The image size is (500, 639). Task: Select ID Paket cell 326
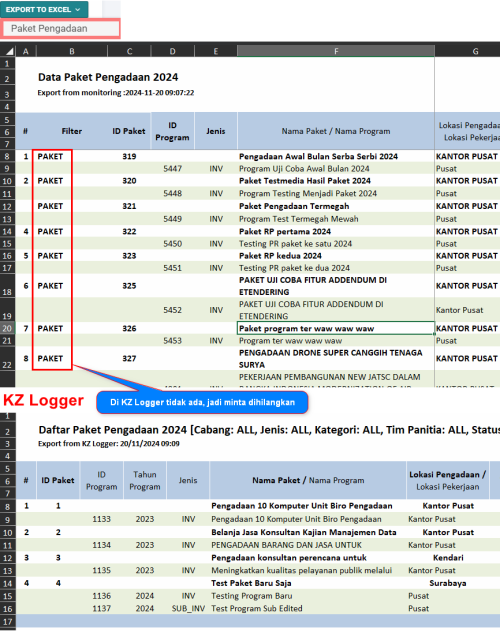[129, 328]
